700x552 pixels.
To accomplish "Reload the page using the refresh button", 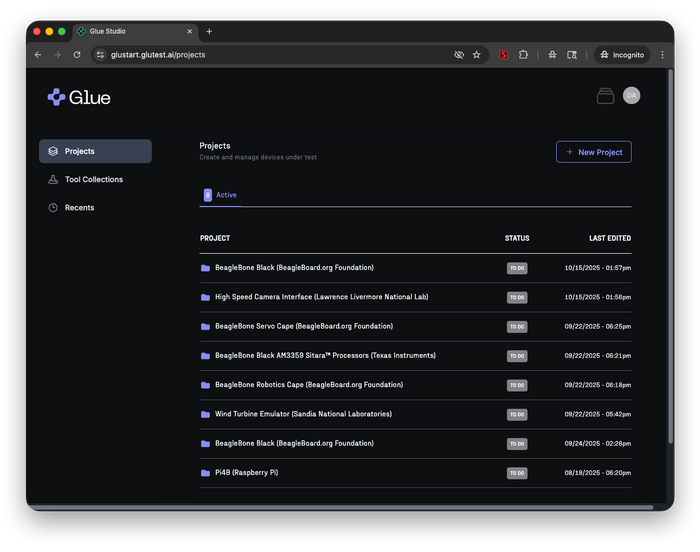I will coord(77,55).
